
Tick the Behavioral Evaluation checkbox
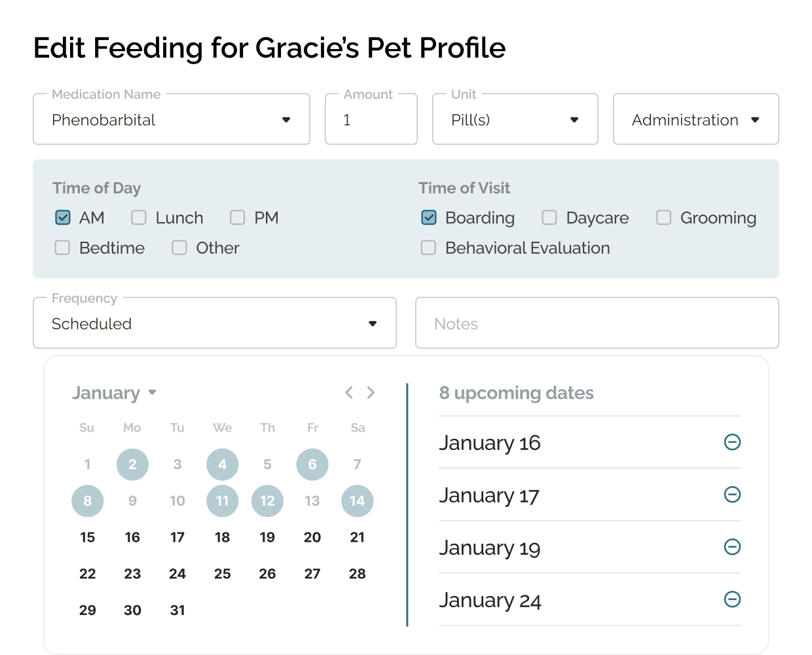click(428, 248)
